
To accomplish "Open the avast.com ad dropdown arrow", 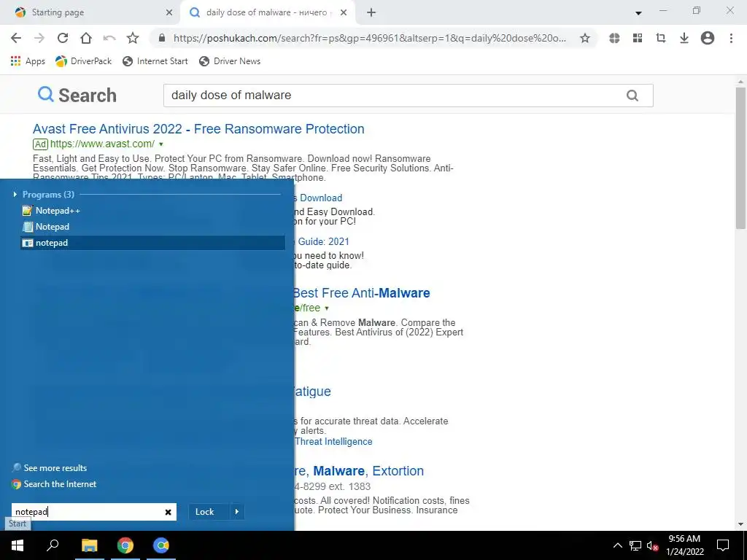I will pyautogui.click(x=161, y=144).
